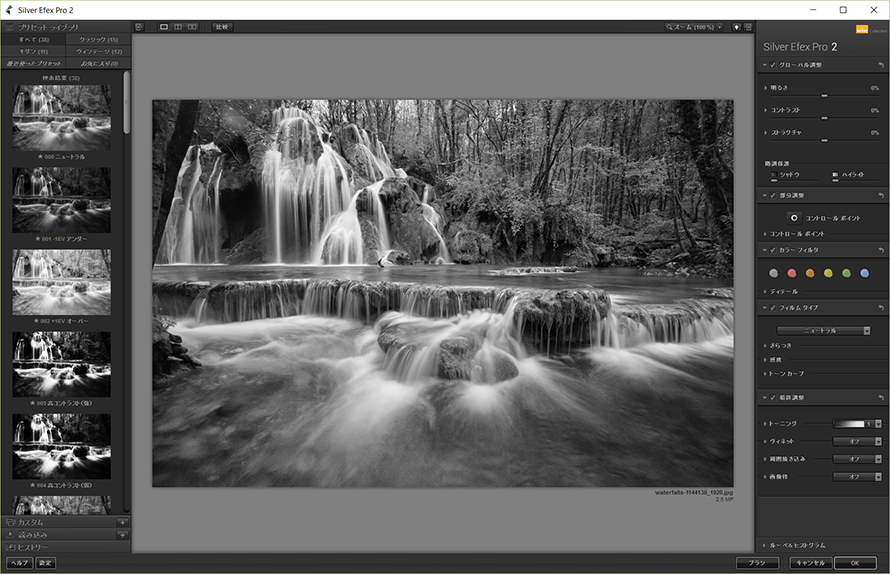Viewport: 890px width, 574px height.
Task: Reset 最終調整 section with its undo arrow
Action: (881, 398)
